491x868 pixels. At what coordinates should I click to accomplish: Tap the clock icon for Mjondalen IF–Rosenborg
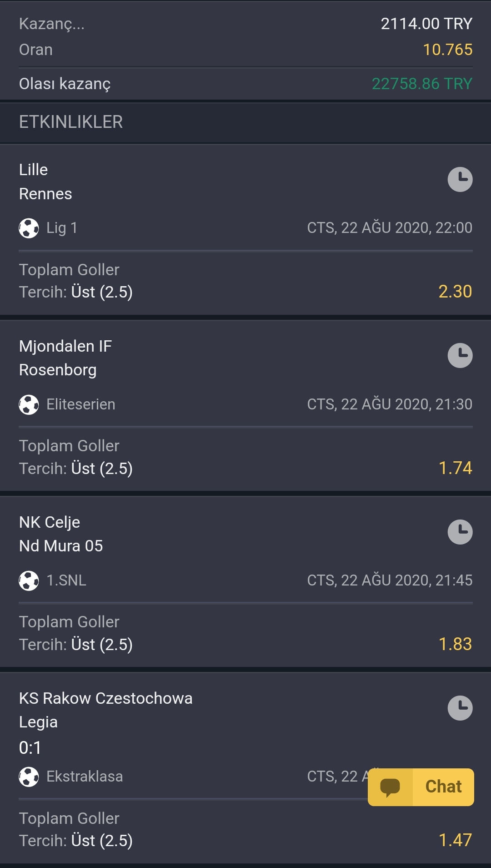(x=460, y=356)
